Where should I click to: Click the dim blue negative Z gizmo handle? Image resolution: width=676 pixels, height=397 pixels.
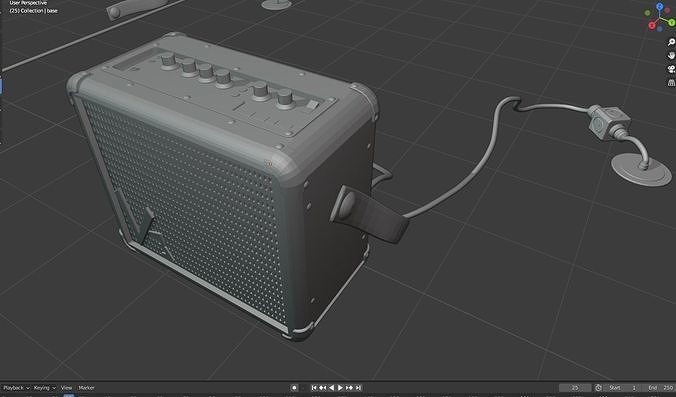660,28
